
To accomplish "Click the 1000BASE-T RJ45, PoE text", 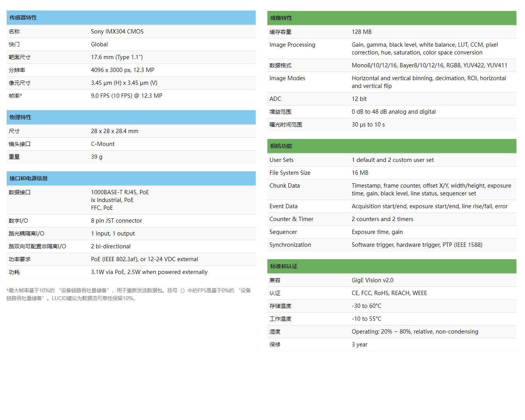I will pos(120,192).
